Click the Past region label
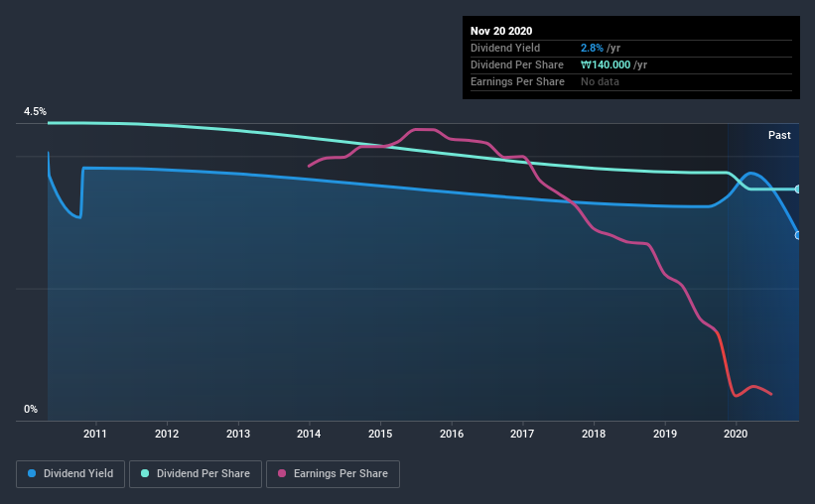 coord(779,136)
